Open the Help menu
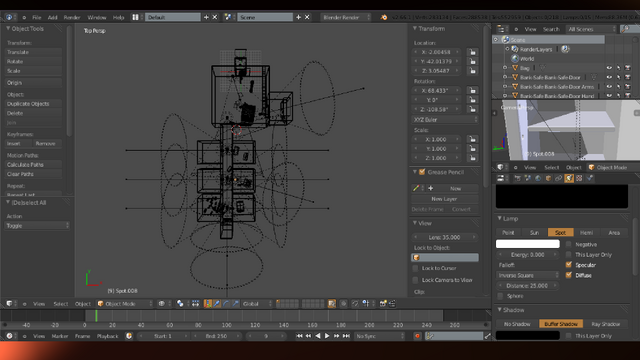The width and height of the screenshot is (640, 360). click(x=118, y=17)
